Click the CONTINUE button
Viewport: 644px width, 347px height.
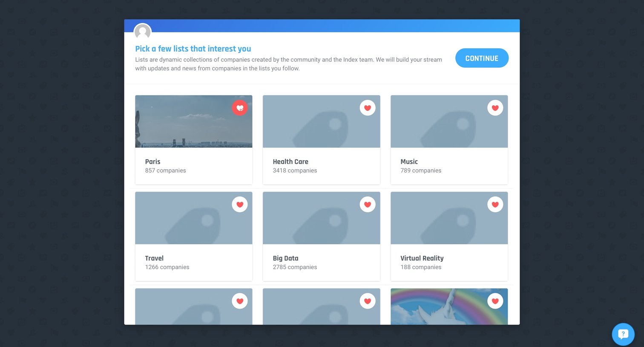tap(482, 58)
